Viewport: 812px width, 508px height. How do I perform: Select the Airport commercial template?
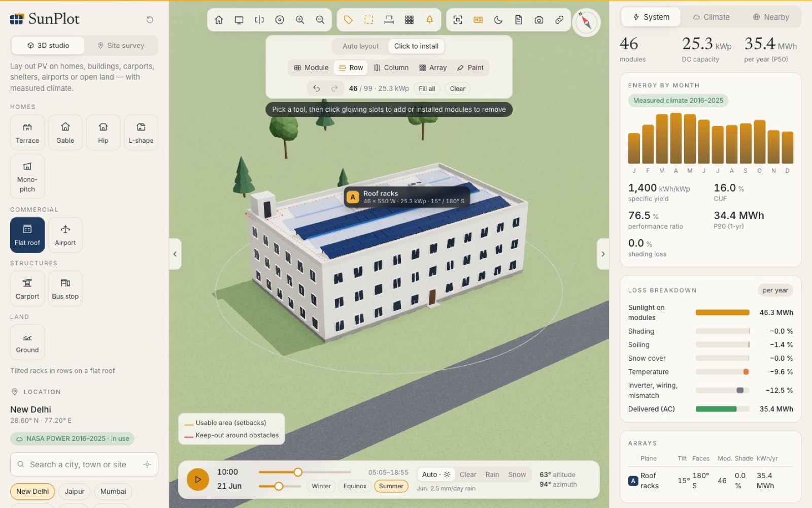pos(65,235)
